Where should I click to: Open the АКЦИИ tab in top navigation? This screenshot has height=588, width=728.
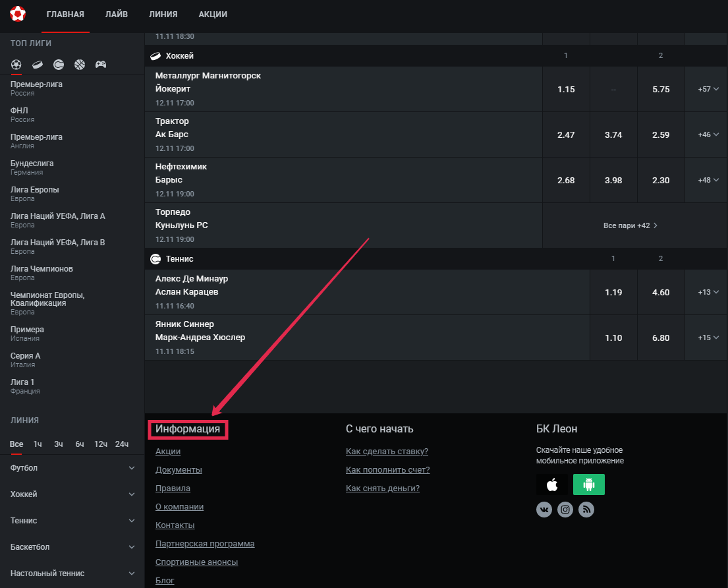[x=213, y=15]
